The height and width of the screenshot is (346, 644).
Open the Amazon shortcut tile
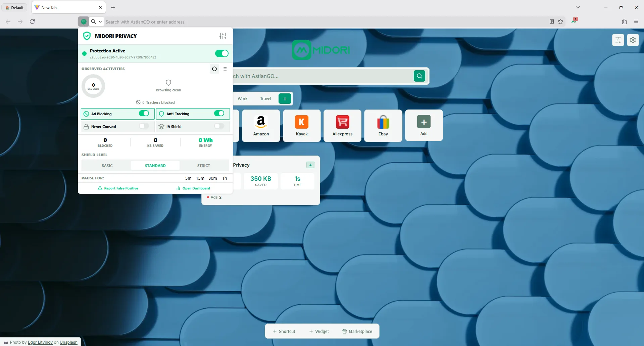tap(261, 126)
